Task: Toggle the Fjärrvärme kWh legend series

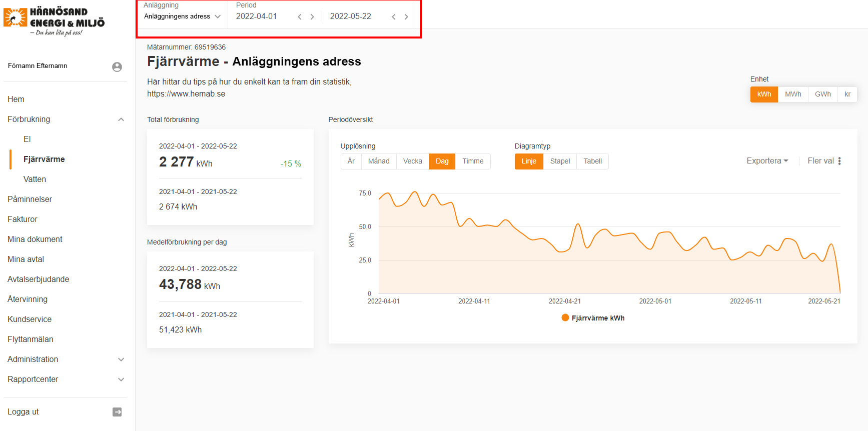Action: click(x=593, y=318)
